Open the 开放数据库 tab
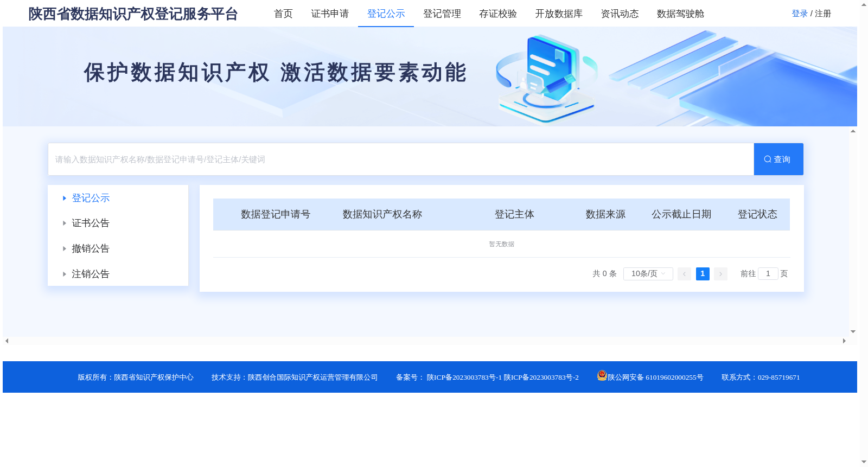868x467 pixels. [559, 14]
